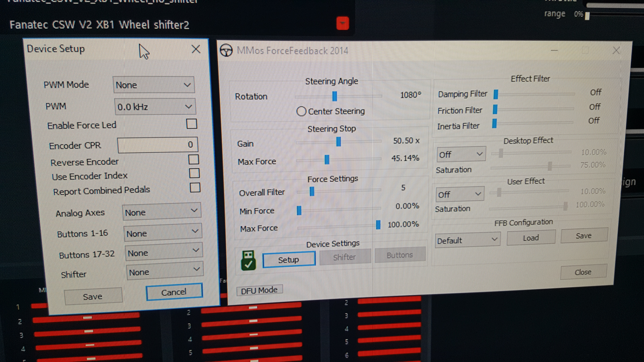Enable the Reverse Encoder checkbox

coord(194,159)
